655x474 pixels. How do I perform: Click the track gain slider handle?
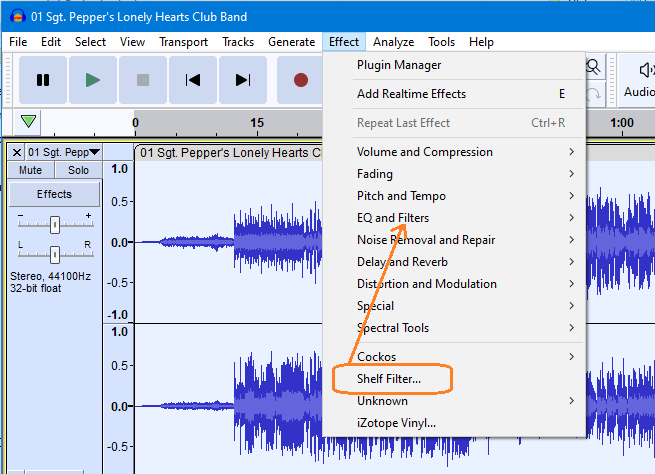click(x=55, y=224)
